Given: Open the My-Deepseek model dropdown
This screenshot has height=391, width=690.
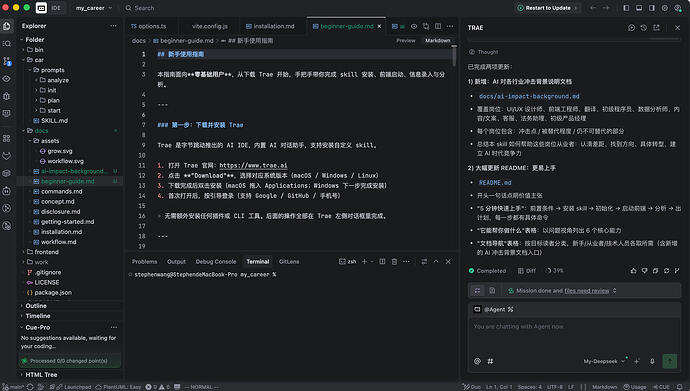Looking at the screenshot, I should pyautogui.click(x=604, y=362).
